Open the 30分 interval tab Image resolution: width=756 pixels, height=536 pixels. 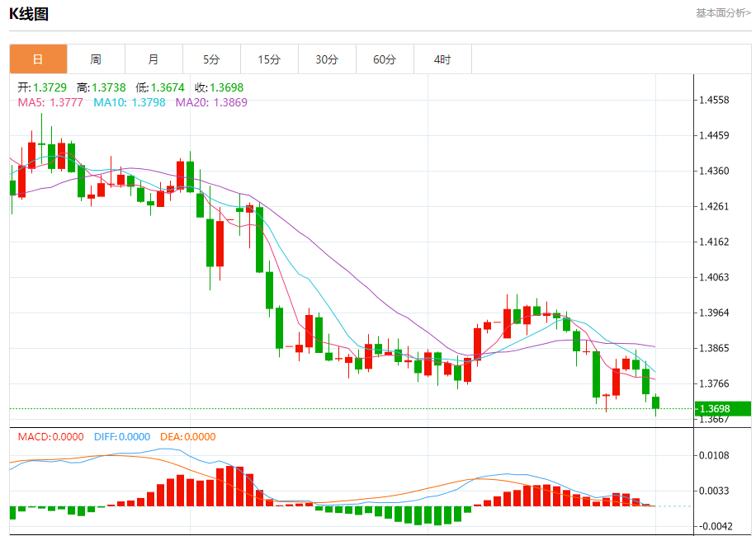click(328, 59)
